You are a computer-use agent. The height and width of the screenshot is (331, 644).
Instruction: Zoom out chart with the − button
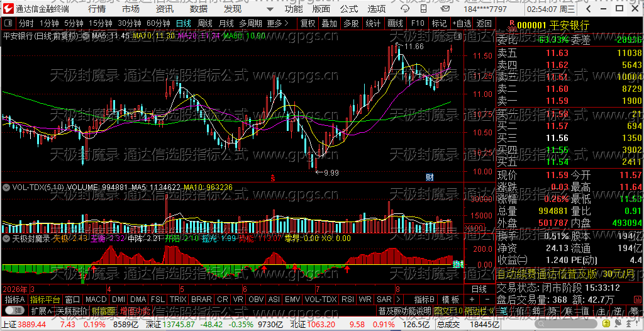[x=487, y=299]
